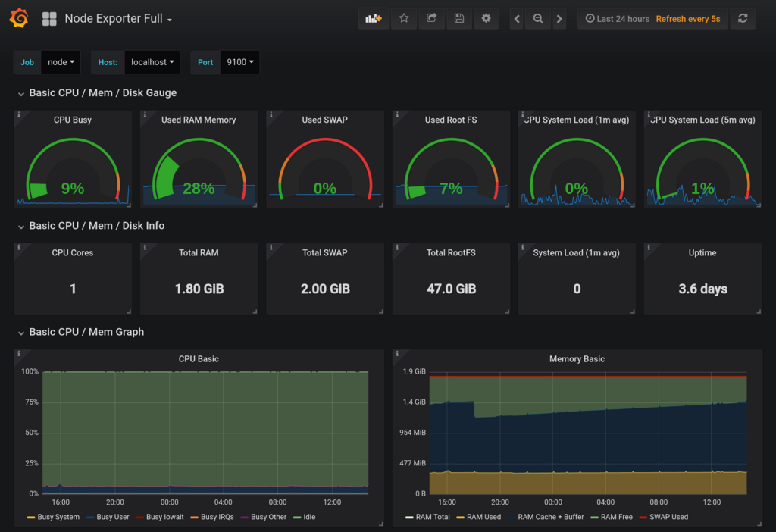Open info icon on CPU Basic graph

(19, 353)
